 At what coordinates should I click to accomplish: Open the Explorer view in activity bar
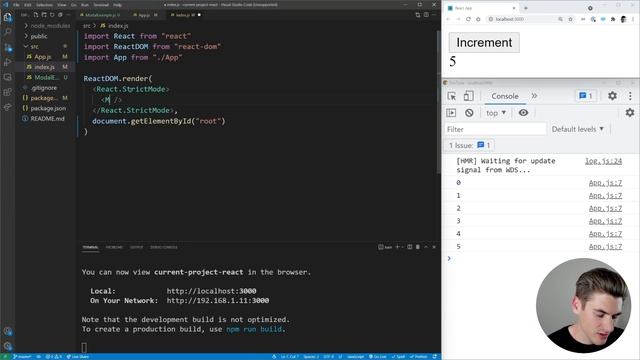coord(7,17)
